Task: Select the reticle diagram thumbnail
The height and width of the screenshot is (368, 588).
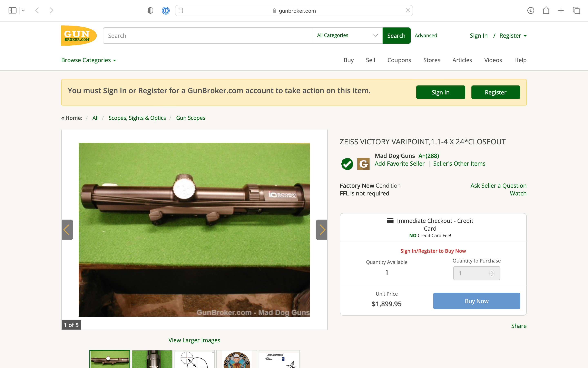Action: (x=194, y=359)
